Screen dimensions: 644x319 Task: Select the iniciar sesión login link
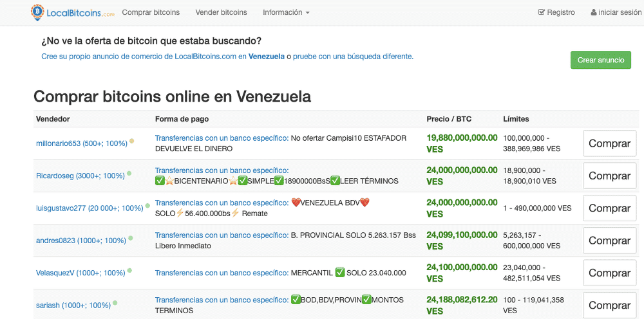click(616, 12)
